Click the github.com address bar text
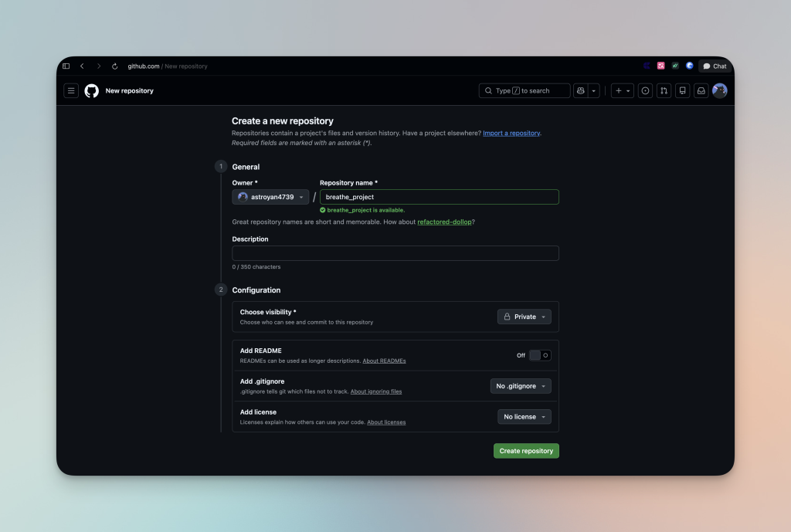Image resolution: width=791 pixels, height=532 pixels. tap(143, 66)
